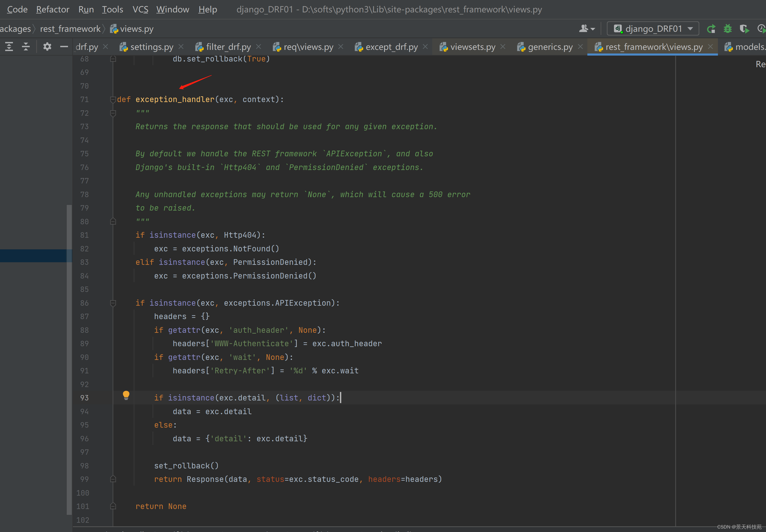Open the Code menu

(x=17, y=9)
